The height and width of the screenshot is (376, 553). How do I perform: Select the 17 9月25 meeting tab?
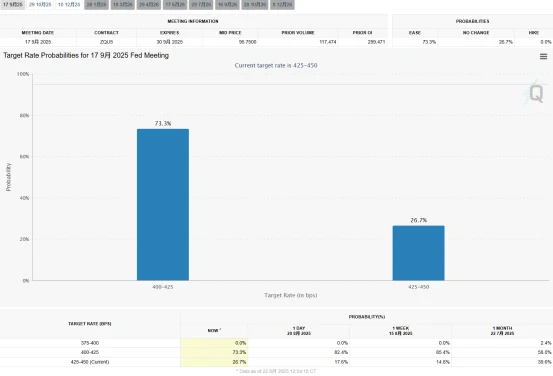[13, 5]
